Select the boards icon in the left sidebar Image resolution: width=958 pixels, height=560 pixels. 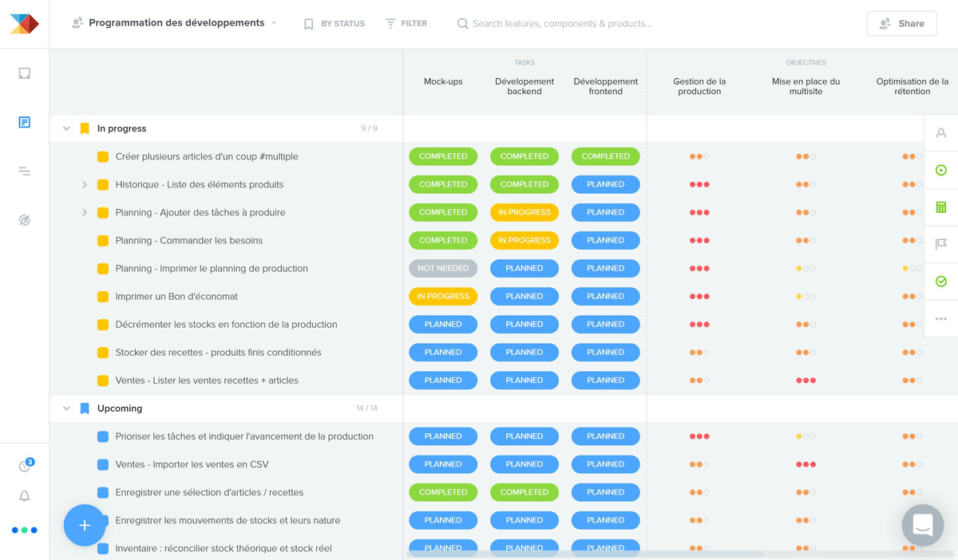point(24,73)
